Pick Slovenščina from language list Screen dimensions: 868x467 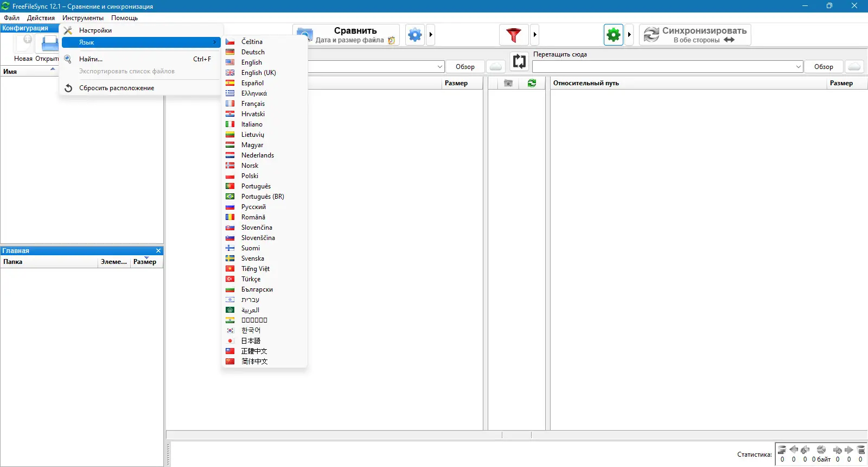264,238
